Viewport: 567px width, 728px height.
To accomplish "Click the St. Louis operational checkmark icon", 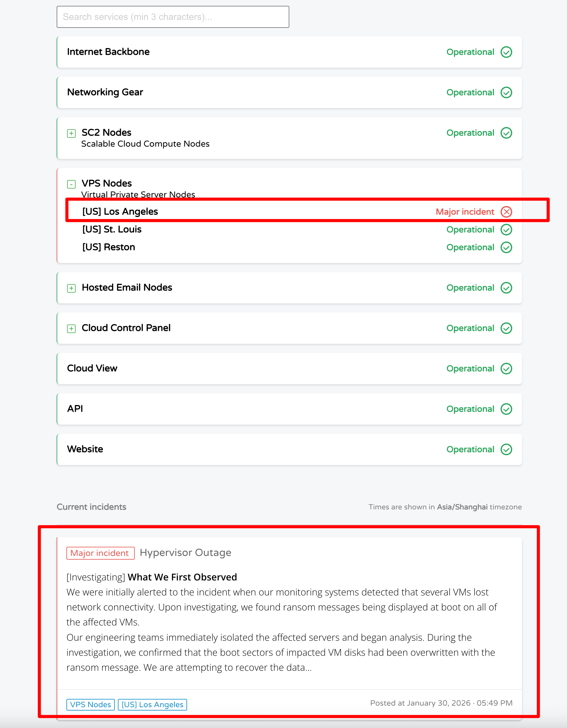I will pyautogui.click(x=506, y=230).
